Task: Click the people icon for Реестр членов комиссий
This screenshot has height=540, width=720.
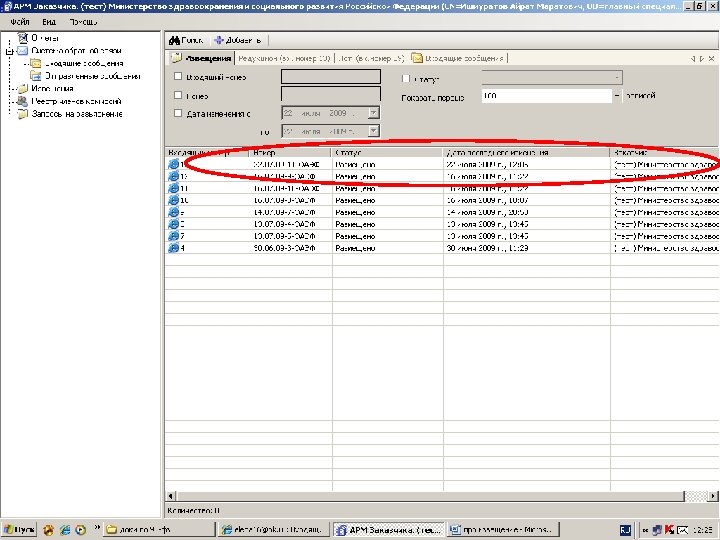Action: point(22,101)
